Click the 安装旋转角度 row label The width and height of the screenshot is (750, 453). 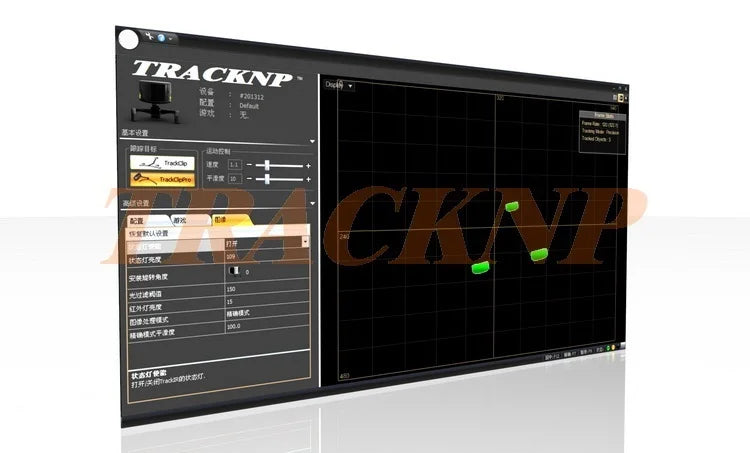148,277
